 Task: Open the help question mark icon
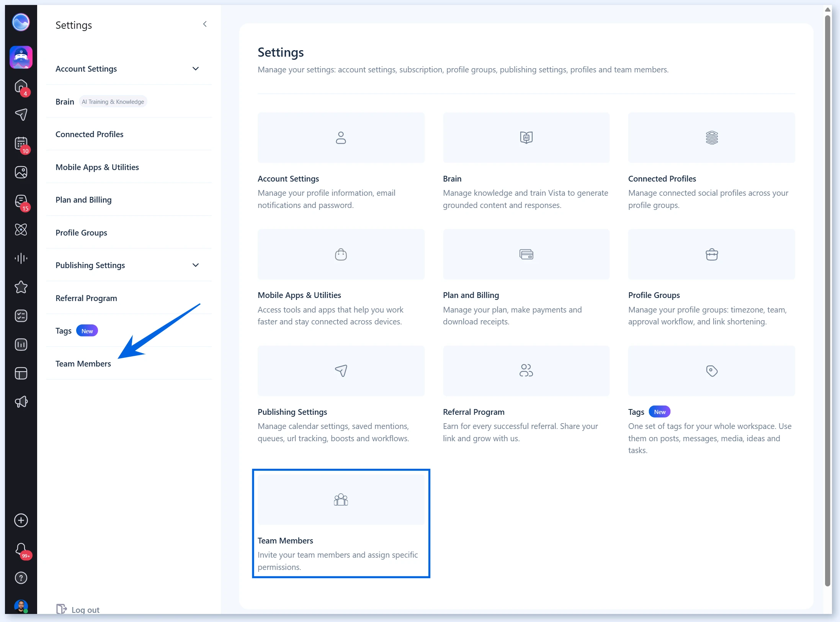(x=21, y=578)
